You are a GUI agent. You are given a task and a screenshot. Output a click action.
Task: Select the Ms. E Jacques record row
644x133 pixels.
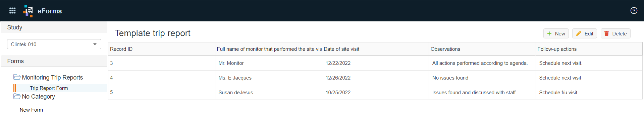375,78
